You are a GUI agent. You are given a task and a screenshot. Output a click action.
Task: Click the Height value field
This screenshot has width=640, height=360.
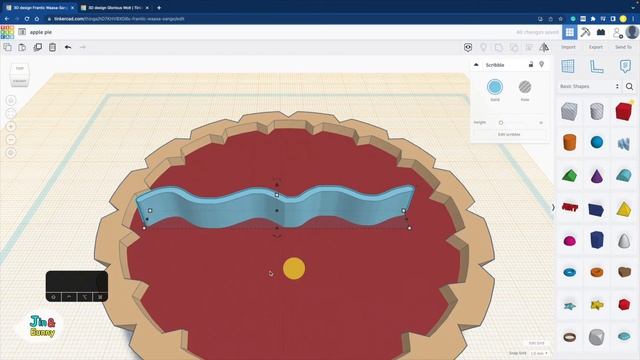(x=541, y=122)
